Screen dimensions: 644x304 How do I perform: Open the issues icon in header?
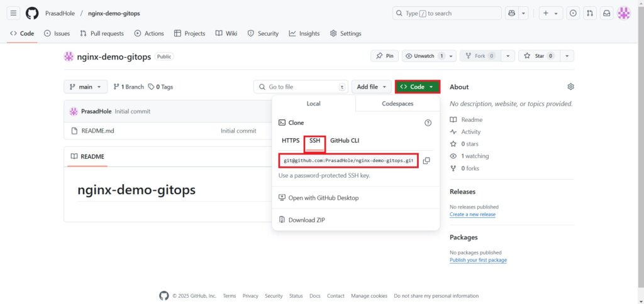[x=574, y=13]
